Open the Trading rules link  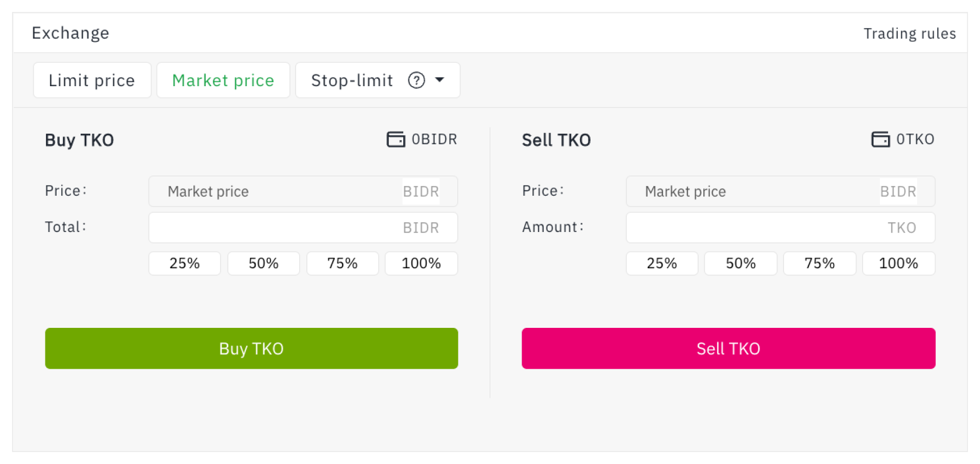(x=910, y=34)
